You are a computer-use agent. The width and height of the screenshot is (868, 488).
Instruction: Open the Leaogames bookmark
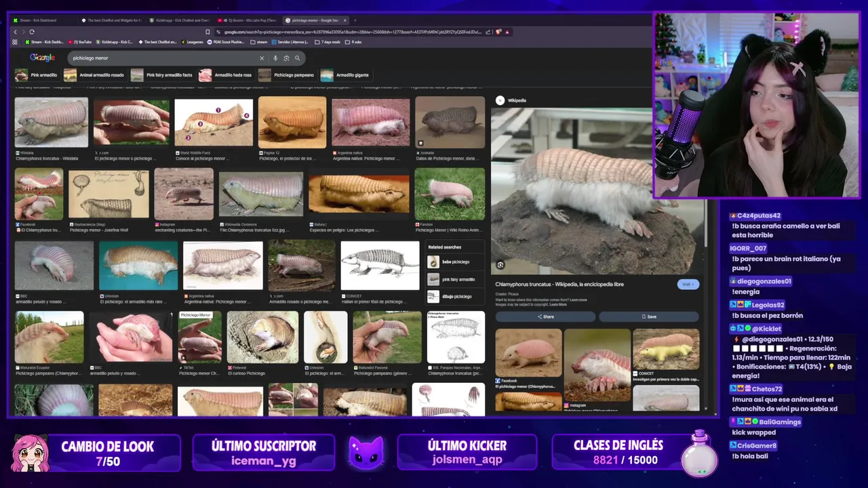coord(192,42)
